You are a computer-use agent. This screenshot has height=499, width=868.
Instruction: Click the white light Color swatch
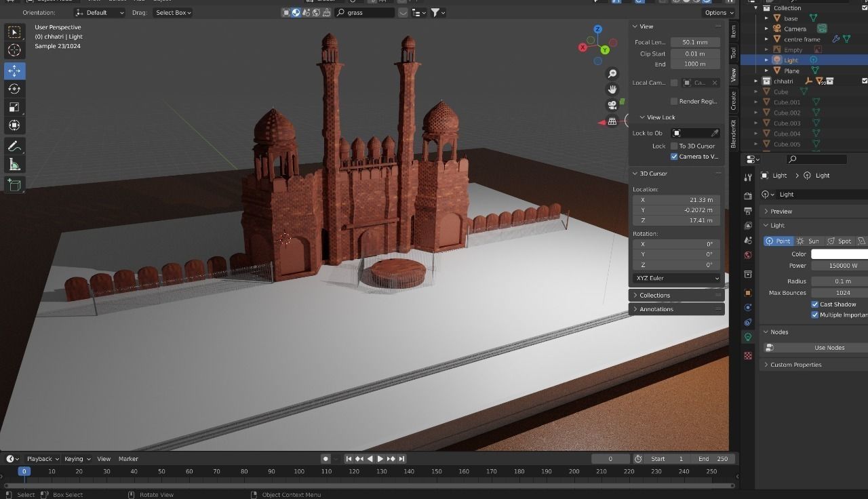coord(840,254)
